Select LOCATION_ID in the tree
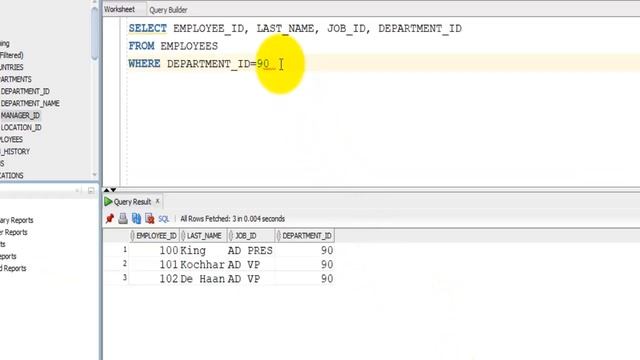The image size is (640, 360). pos(21,128)
